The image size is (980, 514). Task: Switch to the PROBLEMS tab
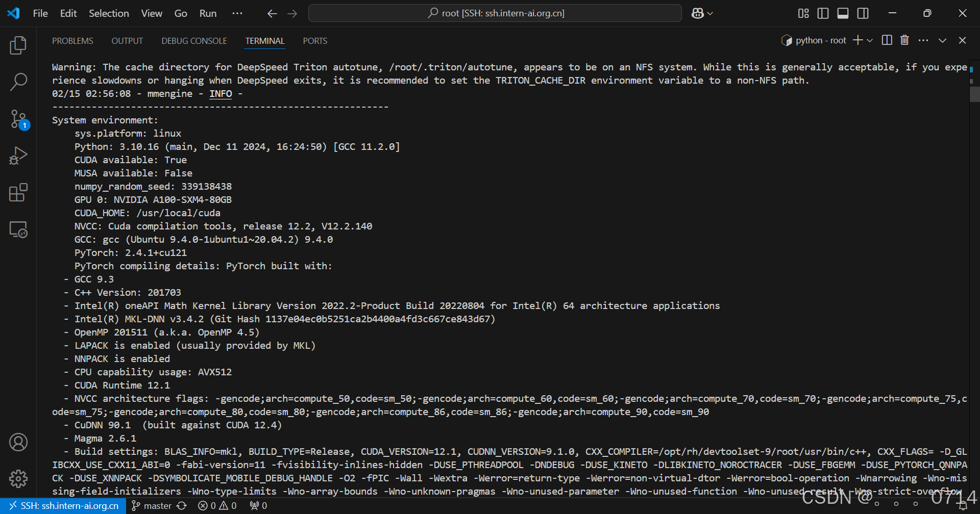tap(72, 41)
